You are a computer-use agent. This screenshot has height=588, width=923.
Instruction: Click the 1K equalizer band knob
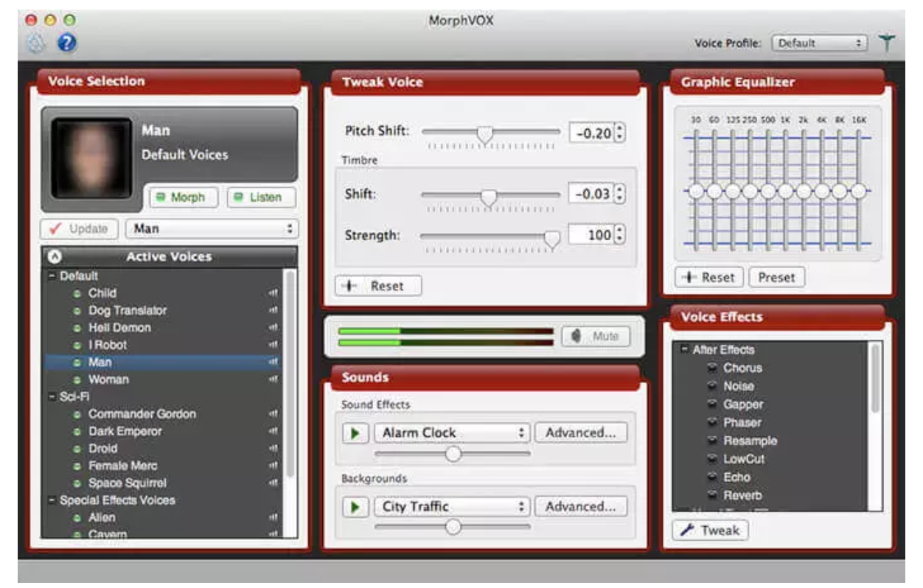click(786, 192)
